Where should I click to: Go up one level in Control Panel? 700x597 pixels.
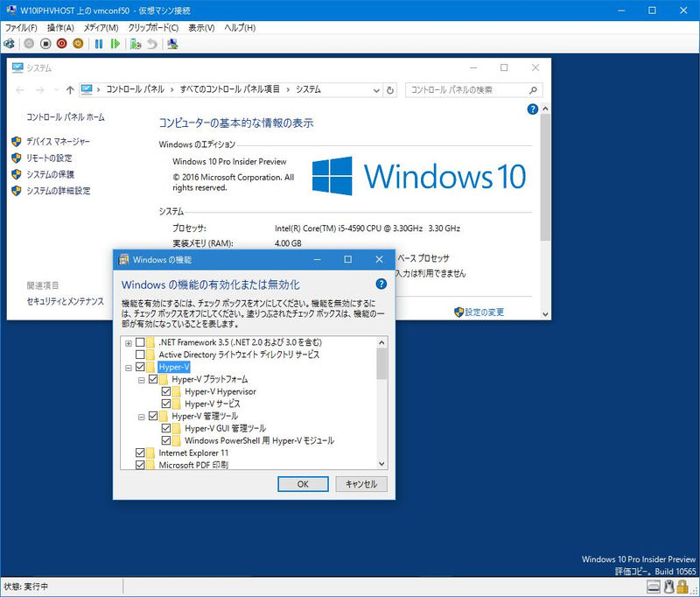tap(70, 90)
